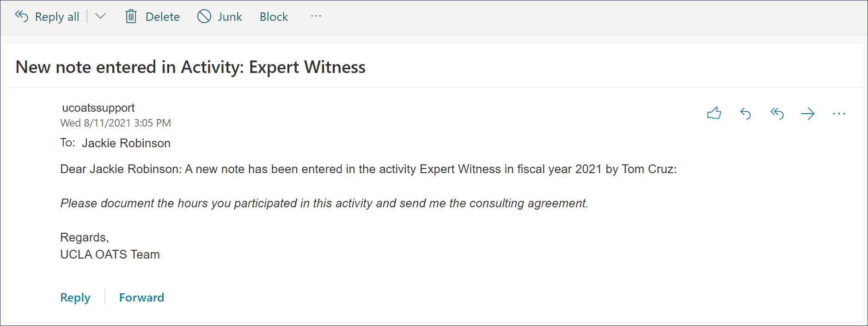Click the Delete text label
868x326 pixels.
[162, 17]
